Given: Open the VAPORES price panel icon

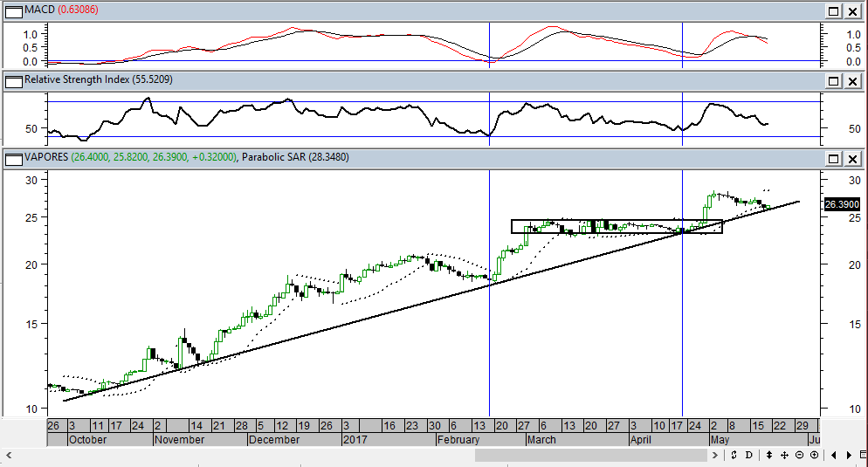Looking at the screenshot, I should coord(14,158).
